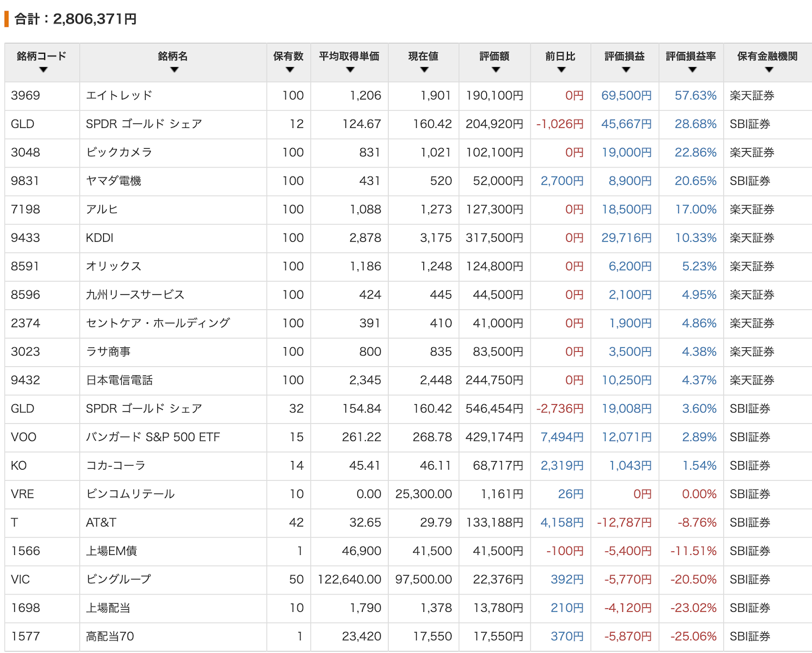Click SBI証券 in the ヤマダ電機 row
812x653 pixels.
coord(750,181)
